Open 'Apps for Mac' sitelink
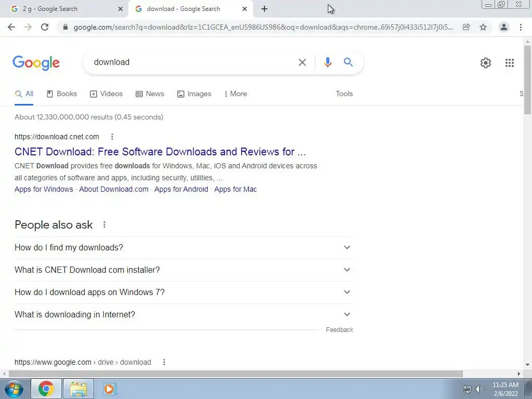Screen dimensions: 532x399 [235, 189]
